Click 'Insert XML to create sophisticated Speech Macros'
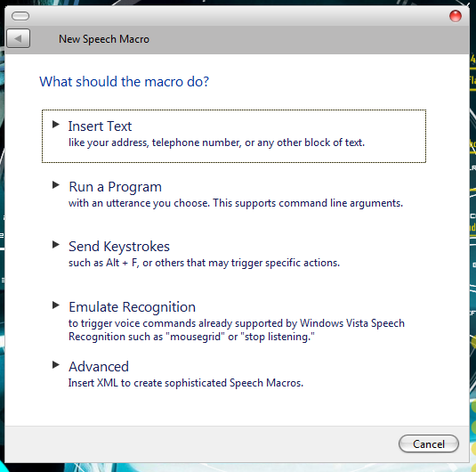476x472 pixels. [186, 383]
